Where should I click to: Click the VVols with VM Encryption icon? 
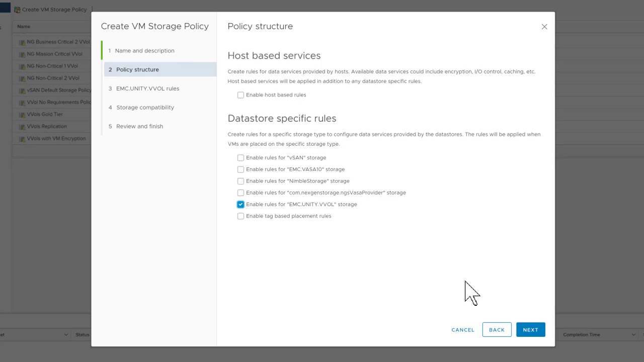pyautogui.click(x=22, y=139)
